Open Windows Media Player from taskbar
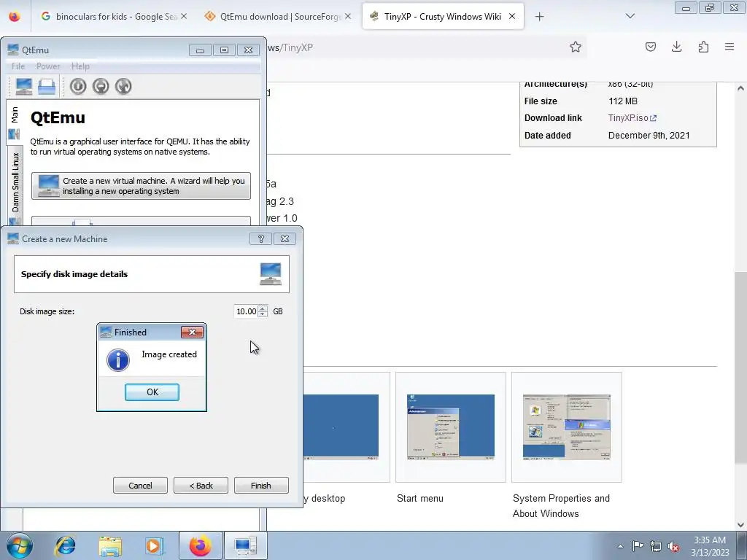 (x=155, y=545)
